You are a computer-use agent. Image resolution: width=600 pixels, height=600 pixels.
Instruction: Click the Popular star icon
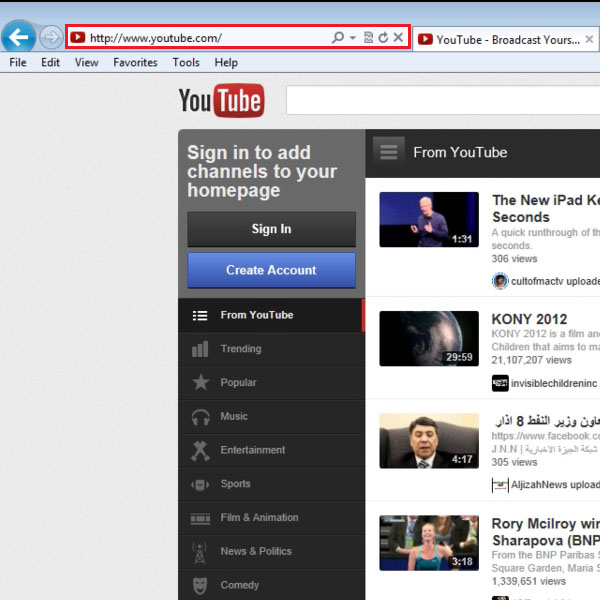pyautogui.click(x=200, y=382)
